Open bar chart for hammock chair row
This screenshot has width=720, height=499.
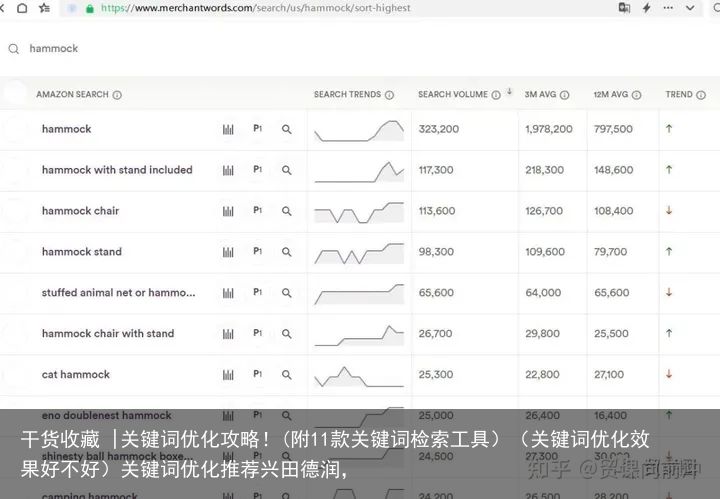228,211
